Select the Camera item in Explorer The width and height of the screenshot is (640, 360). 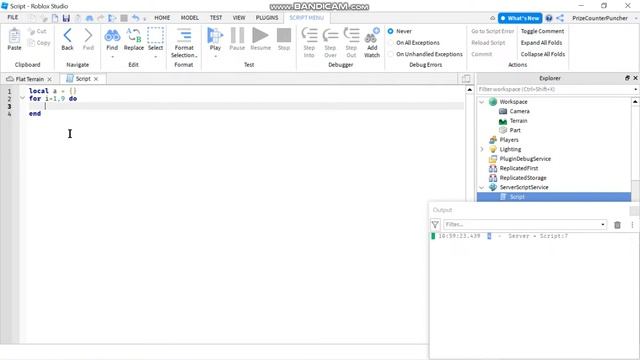pyautogui.click(x=519, y=111)
